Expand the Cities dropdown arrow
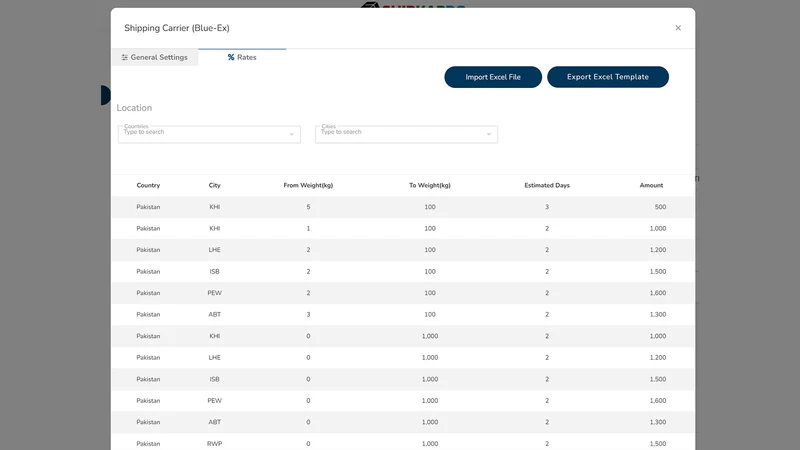 489,134
